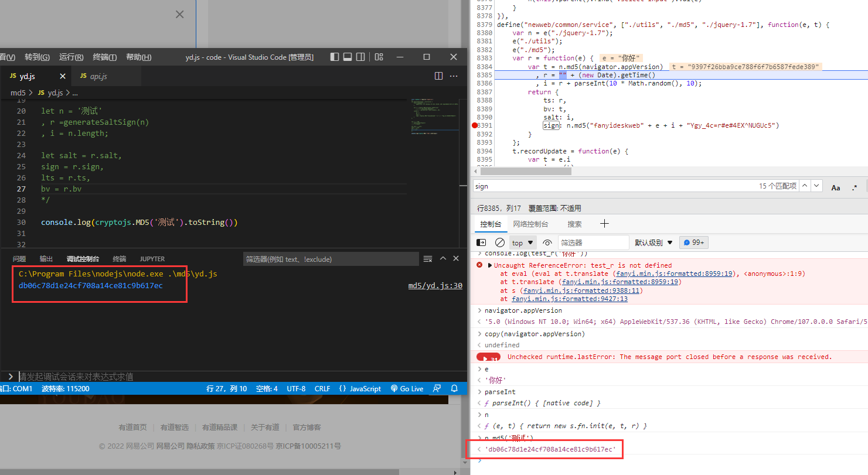The width and height of the screenshot is (868, 475).
Task: Click the feedback icon in VS Code status bar
Action: (x=437, y=388)
